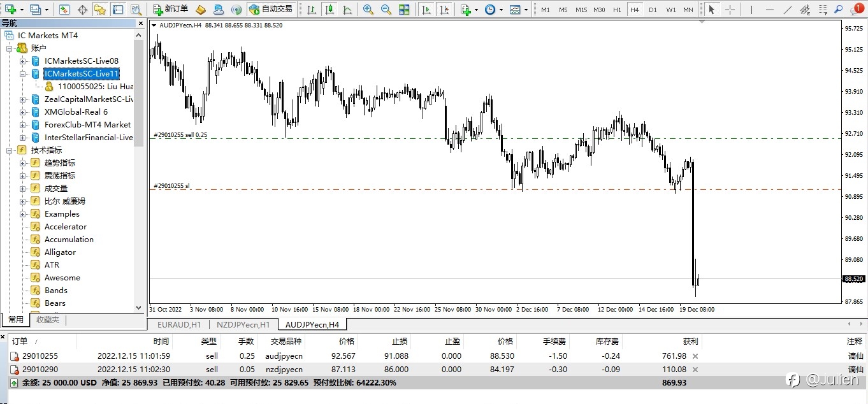Open the search magnifier icon

(x=839, y=10)
